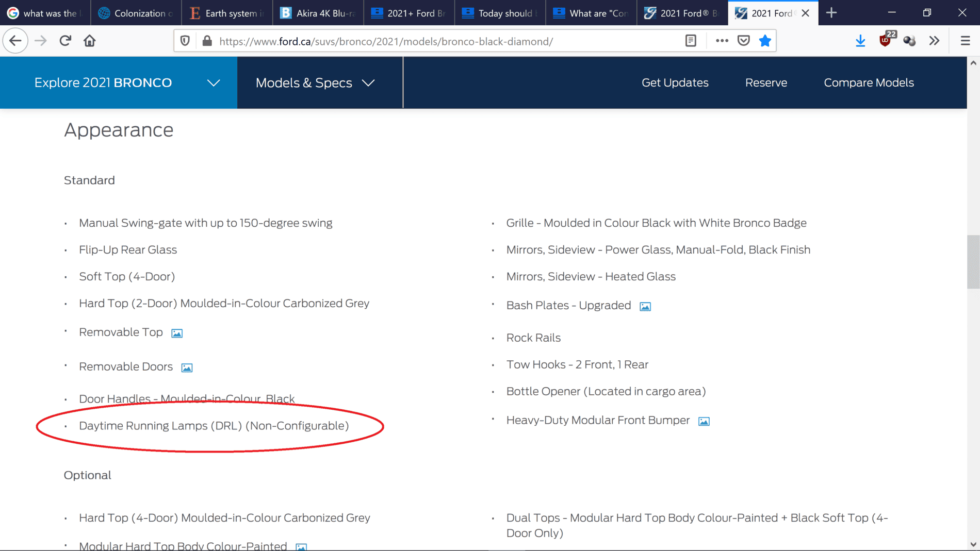Viewport: 980px width, 551px height.
Task: Reload the current Ford page
Action: pyautogui.click(x=65, y=41)
